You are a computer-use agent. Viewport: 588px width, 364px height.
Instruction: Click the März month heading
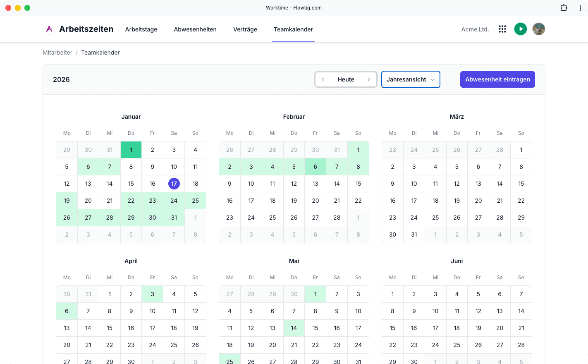coord(457,117)
